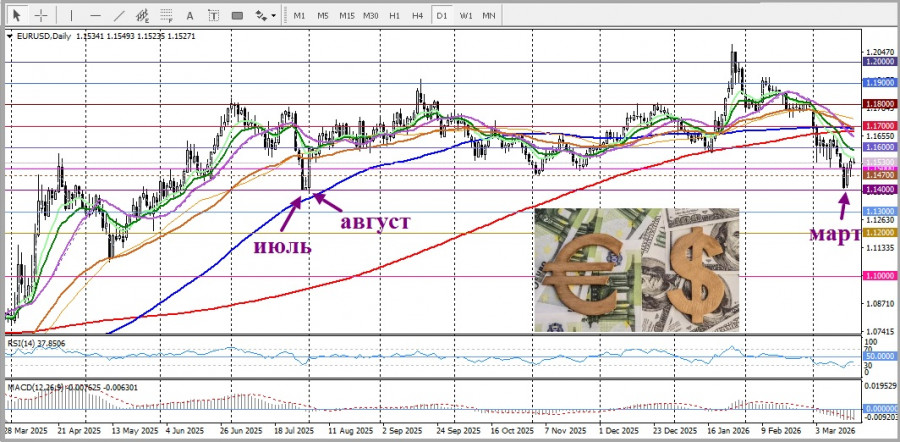Click the 2 Sep 2025 date label
This screenshot has width=900, height=442.
[x=401, y=431]
